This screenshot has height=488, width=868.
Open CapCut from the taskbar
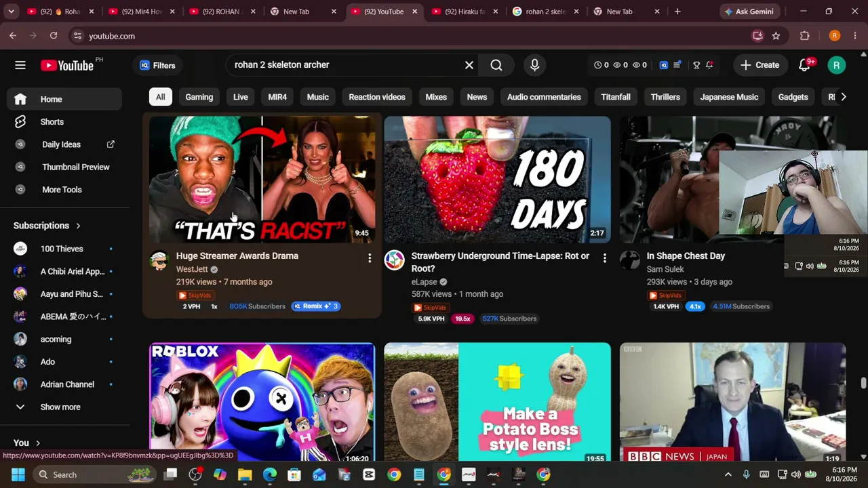coord(369,474)
